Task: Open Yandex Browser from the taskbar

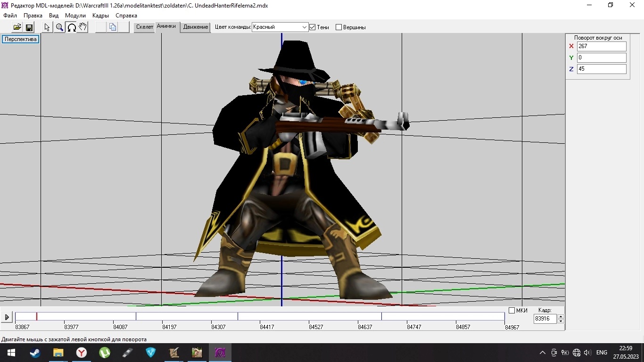Action: (81, 353)
